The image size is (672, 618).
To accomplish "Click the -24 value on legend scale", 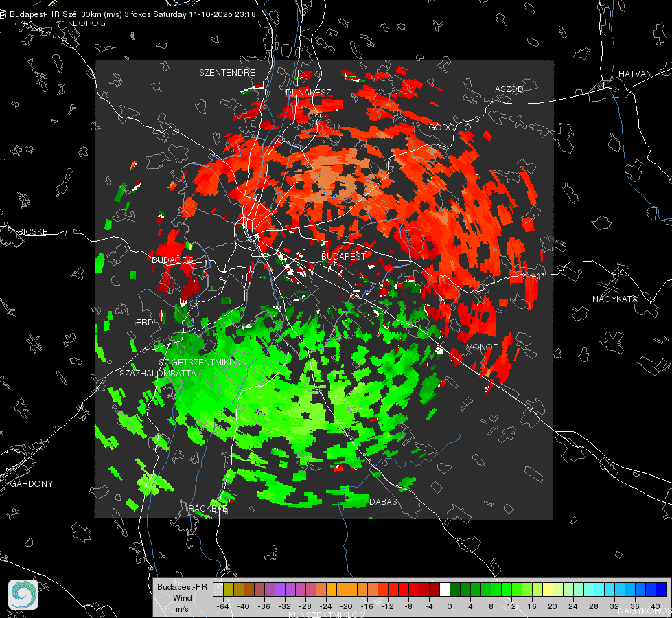I will point(325,606).
